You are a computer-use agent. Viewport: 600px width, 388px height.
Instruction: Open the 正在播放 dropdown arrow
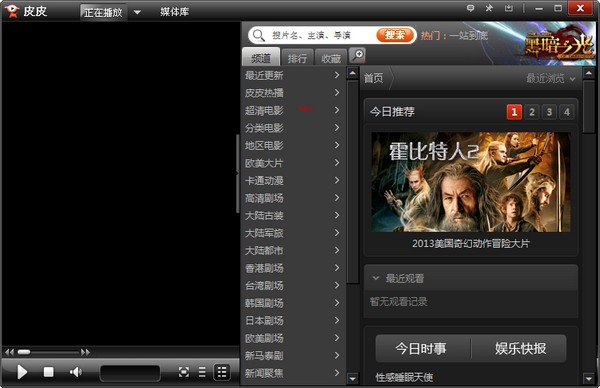[137, 12]
